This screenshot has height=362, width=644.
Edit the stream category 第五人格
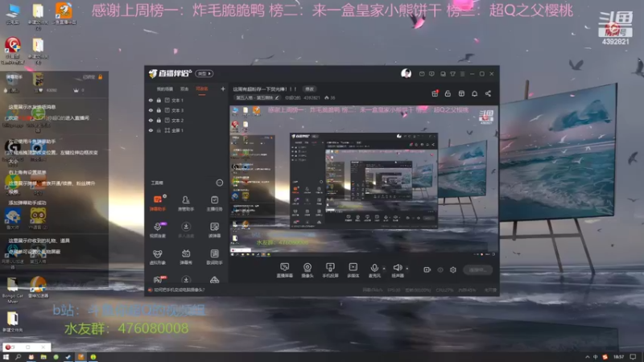258,97
